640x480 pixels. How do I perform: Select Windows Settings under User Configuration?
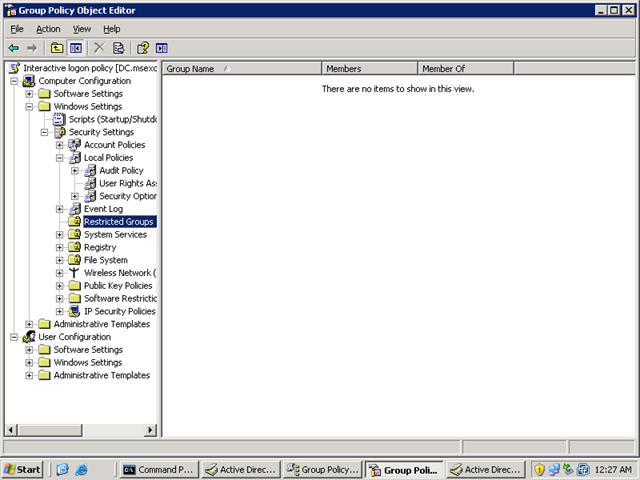88,362
